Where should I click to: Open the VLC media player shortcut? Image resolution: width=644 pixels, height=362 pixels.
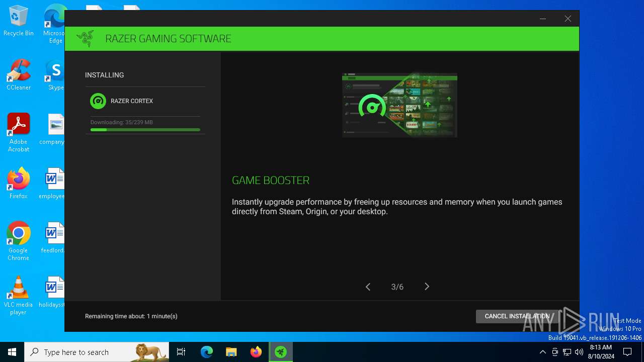19,296
